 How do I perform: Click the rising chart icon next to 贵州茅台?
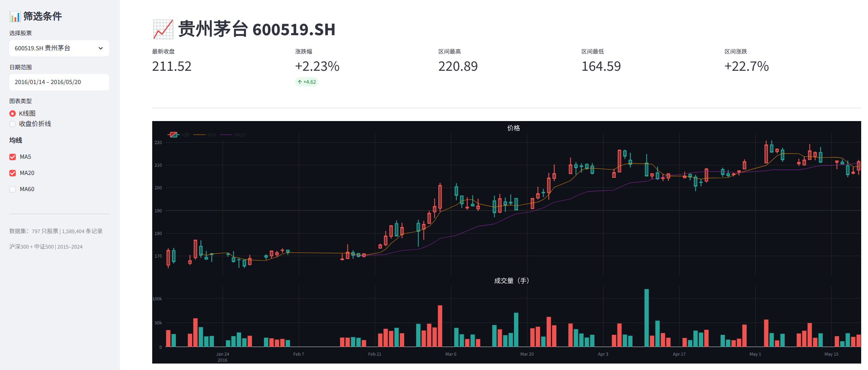coord(163,29)
